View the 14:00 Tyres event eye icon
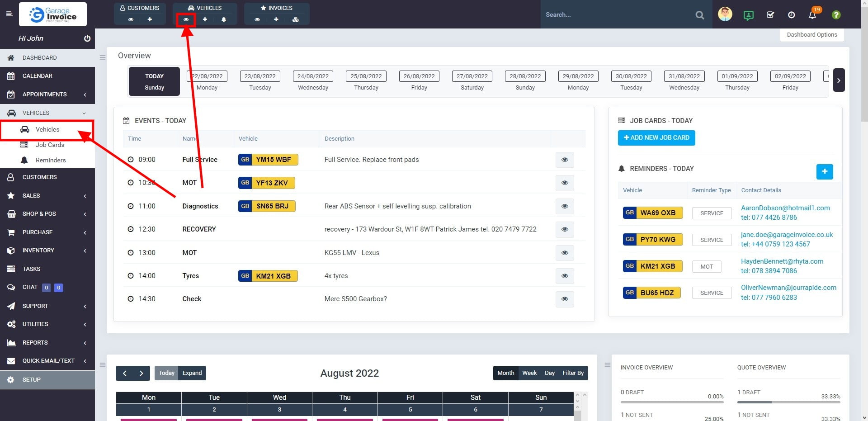This screenshot has width=868, height=421. pos(564,276)
